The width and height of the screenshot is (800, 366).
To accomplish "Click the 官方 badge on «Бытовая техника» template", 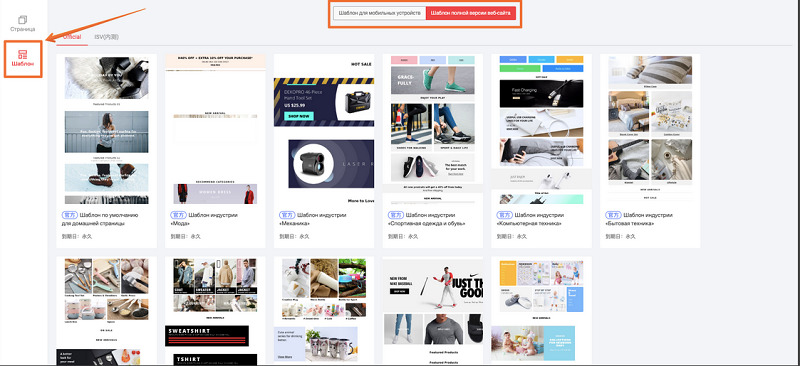I will coord(613,215).
